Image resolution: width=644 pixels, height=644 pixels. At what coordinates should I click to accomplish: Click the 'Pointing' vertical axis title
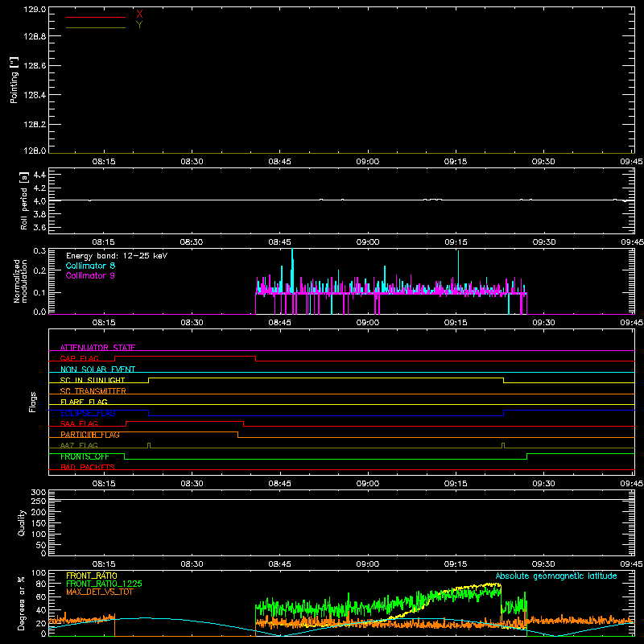click(14, 80)
